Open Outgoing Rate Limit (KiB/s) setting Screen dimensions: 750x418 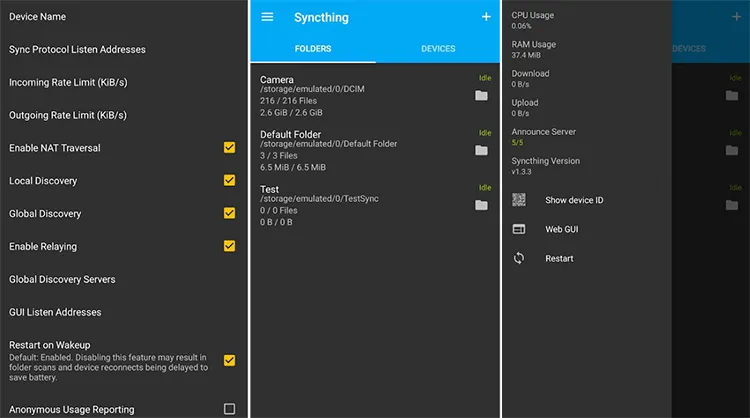tap(123, 115)
